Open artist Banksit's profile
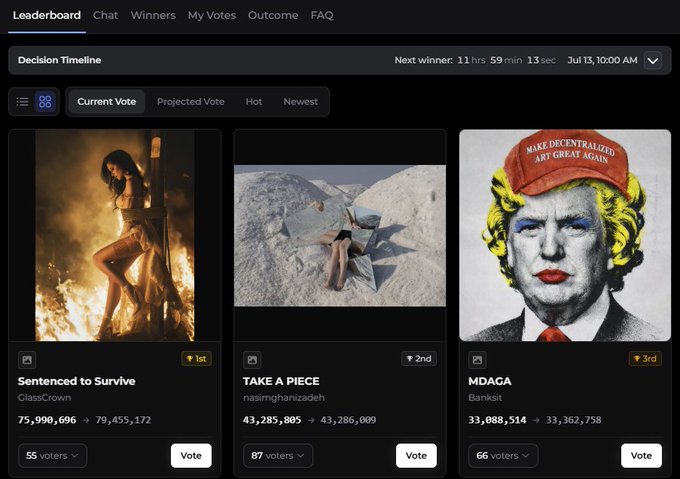The height and width of the screenshot is (479, 680). pyautogui.click(x=485, y=398)
